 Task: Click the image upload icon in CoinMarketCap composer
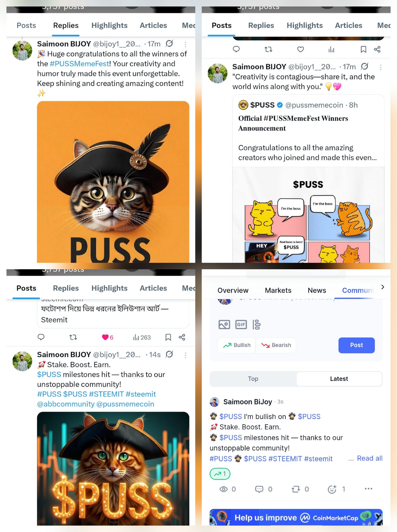[x=224, y=324]
